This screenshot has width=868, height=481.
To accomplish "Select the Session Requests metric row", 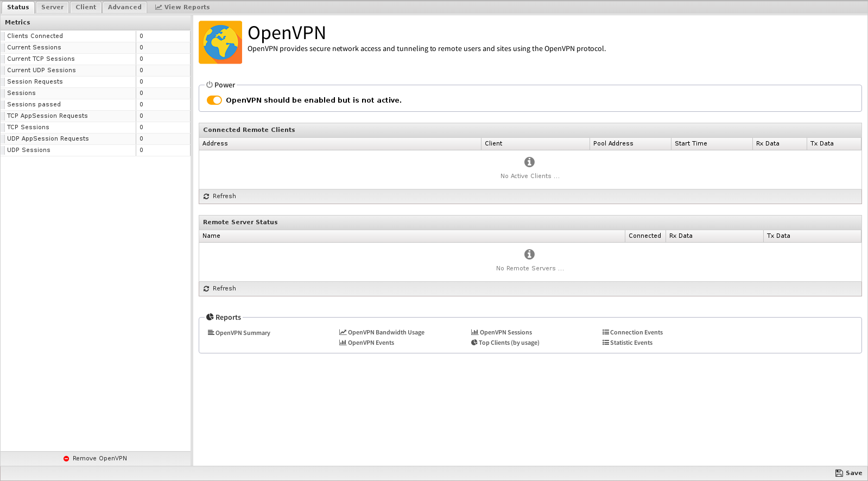I will coord(96,81).
